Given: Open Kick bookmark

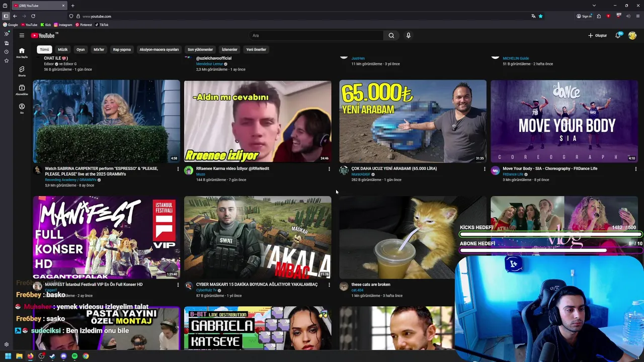Looking at the screenshot, I should [46, 25].
